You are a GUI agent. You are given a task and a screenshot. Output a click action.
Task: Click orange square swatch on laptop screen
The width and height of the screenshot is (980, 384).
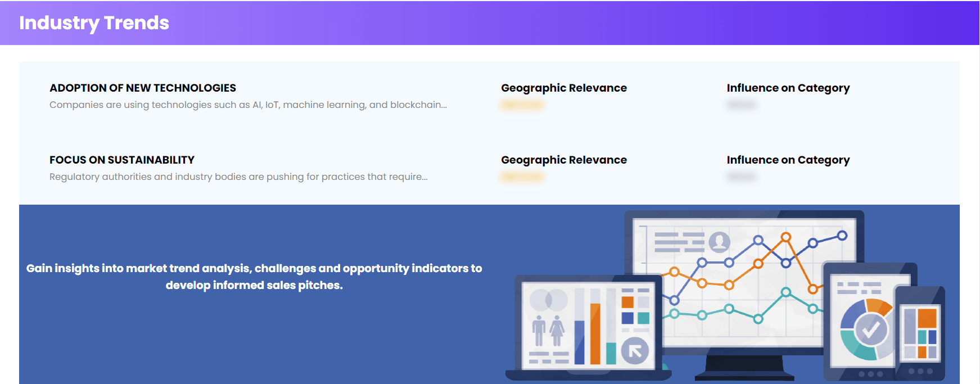pyautogui.click(x=627, y=302)
